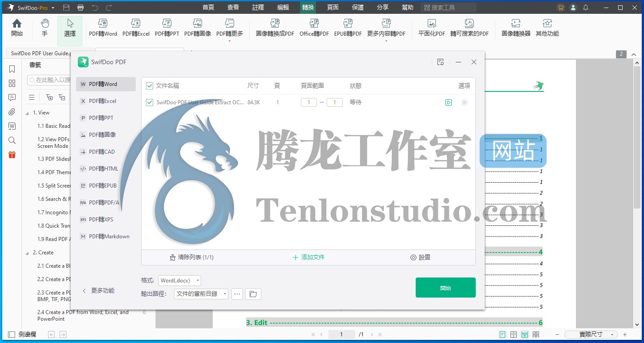Open 設置 in the dialog
Screen dimensions: 644x343
[x=420, y=257]
